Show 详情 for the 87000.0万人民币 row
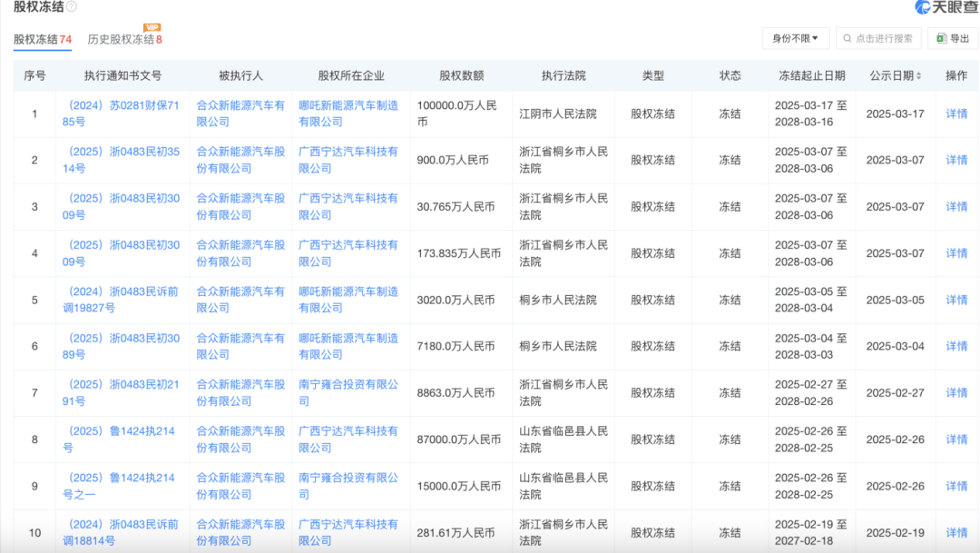Image resolution: width=980 pixels, height=553 pixels. tap(956, 439)
